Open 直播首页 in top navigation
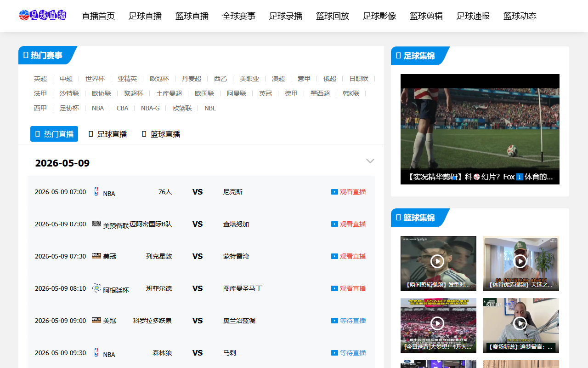The image size is (588, 368). tap(98, 16)
